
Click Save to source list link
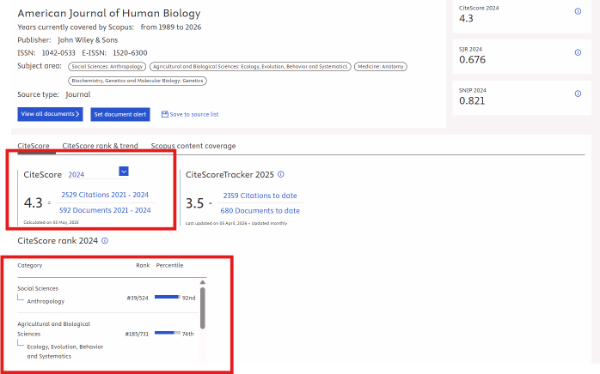194,114
